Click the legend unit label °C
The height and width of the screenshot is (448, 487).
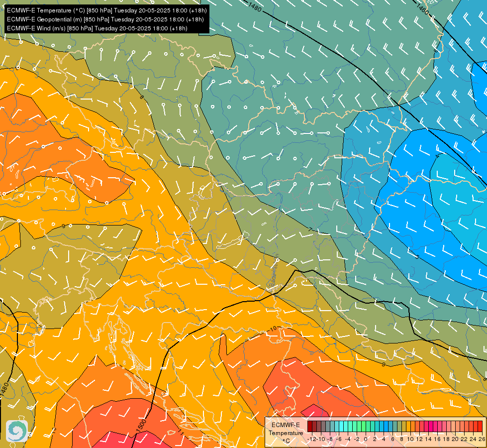click(287, 441)
